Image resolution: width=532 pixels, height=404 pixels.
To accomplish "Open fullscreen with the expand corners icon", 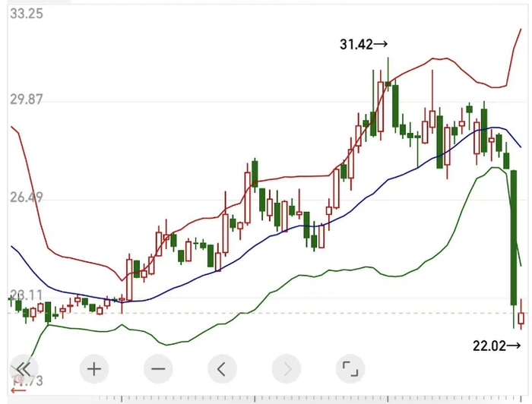I will pos(350,369).
